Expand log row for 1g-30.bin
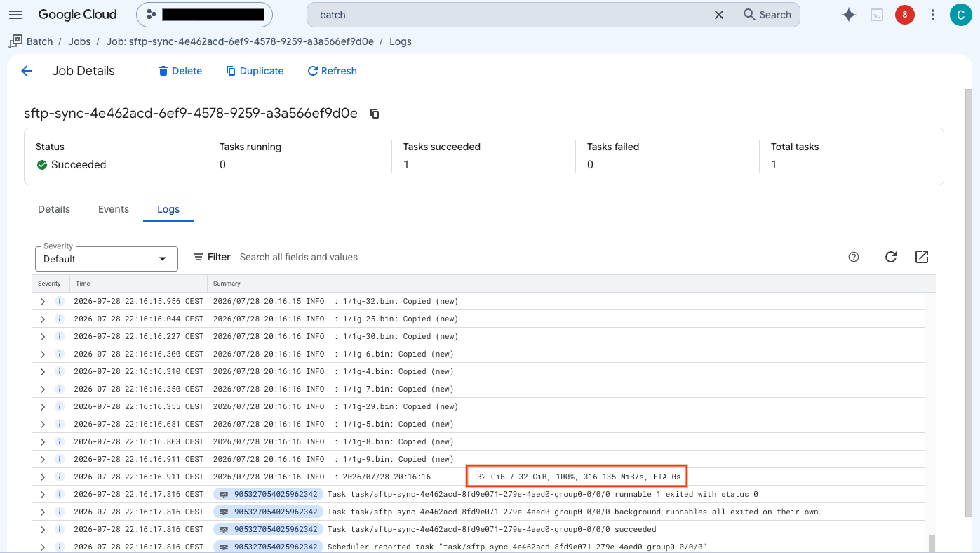Image resolution: width=980 pixels, height=553 pixels. pos(42,336)
